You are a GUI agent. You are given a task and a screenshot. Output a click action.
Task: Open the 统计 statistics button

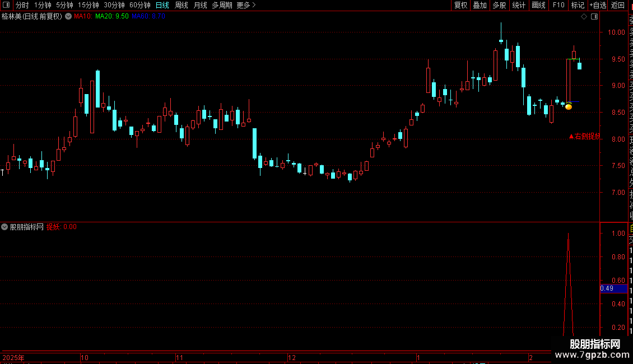519,5
